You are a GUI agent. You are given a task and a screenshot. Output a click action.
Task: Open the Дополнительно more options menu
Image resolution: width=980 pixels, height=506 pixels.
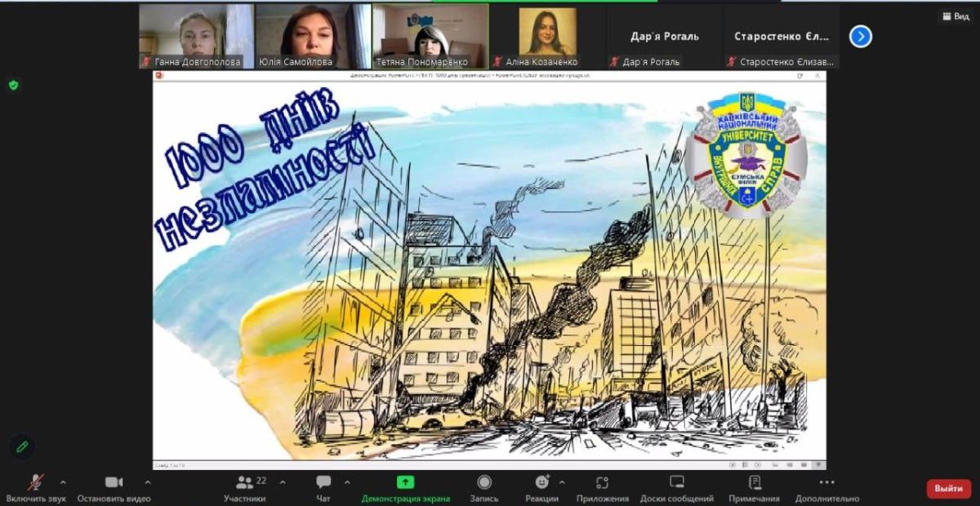coord(826,488)
